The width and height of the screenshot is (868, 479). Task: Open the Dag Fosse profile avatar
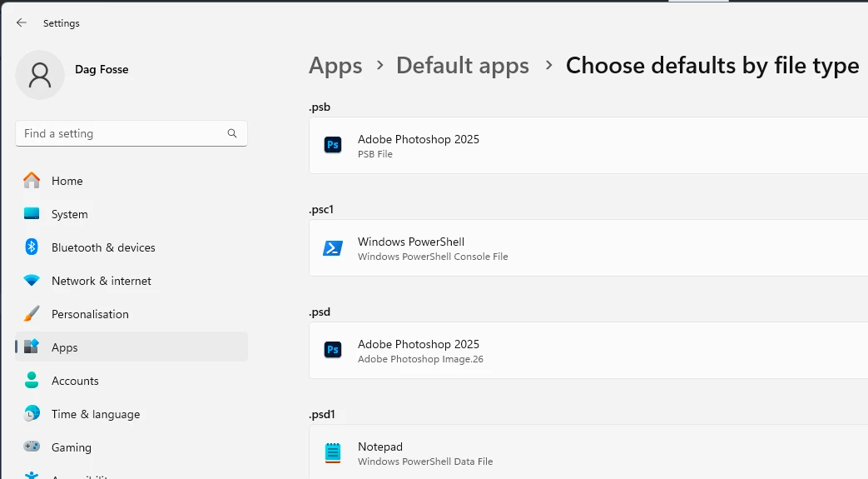(x=40, y=75)
